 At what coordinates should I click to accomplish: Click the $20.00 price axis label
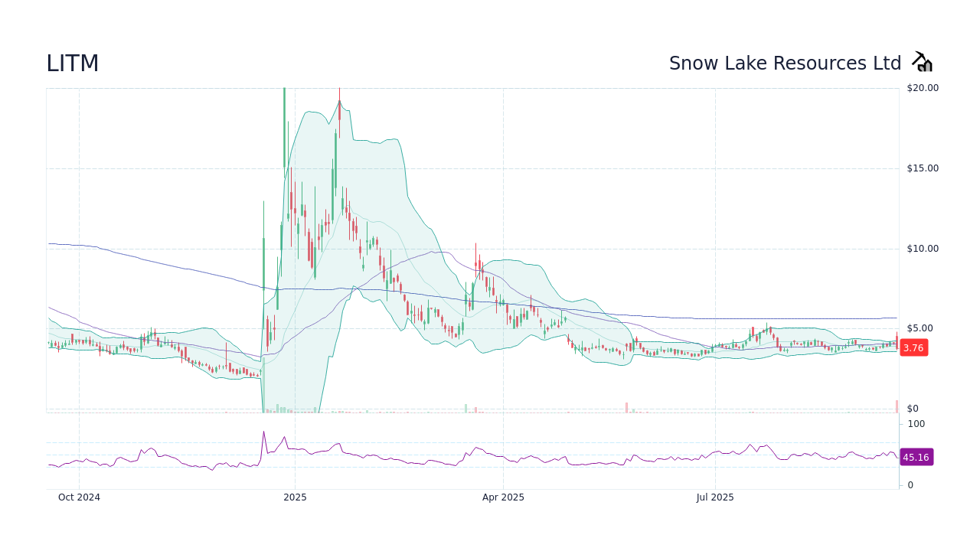pos(921,87)
